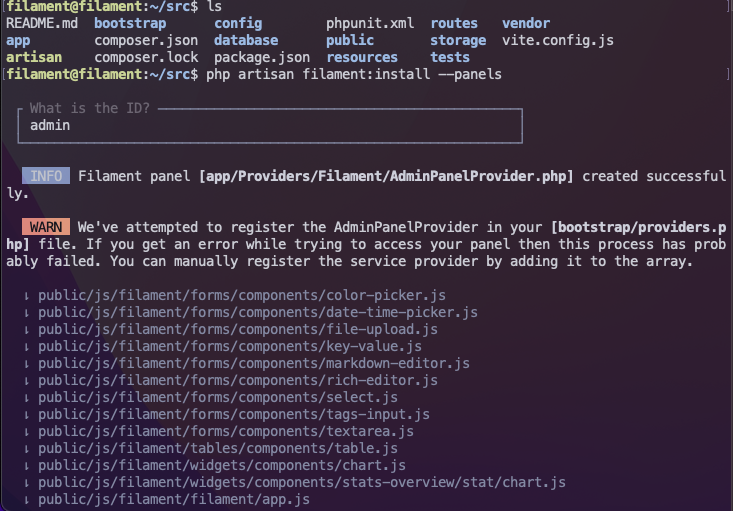The image size is (733, 511).
Task: Click the vite.config.js file name
Action: (x=558, y=41)
